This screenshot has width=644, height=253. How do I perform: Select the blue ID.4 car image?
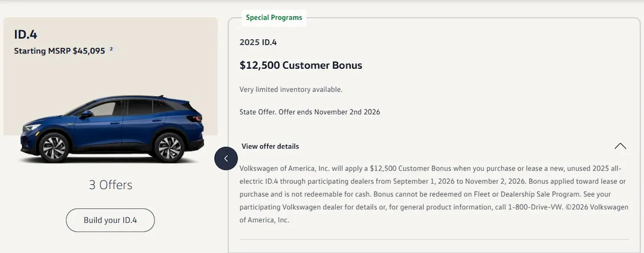point(110,129)
